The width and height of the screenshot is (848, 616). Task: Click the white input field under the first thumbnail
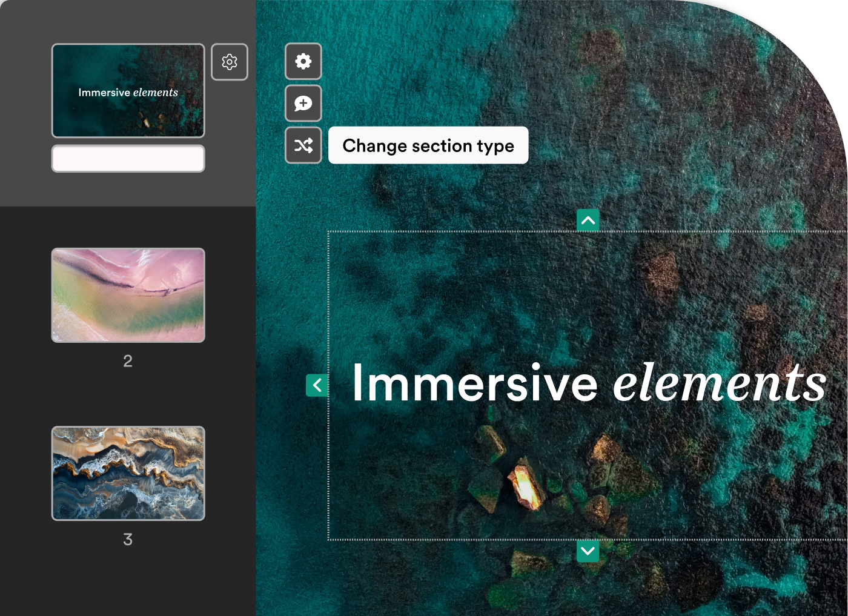point(128,159)
